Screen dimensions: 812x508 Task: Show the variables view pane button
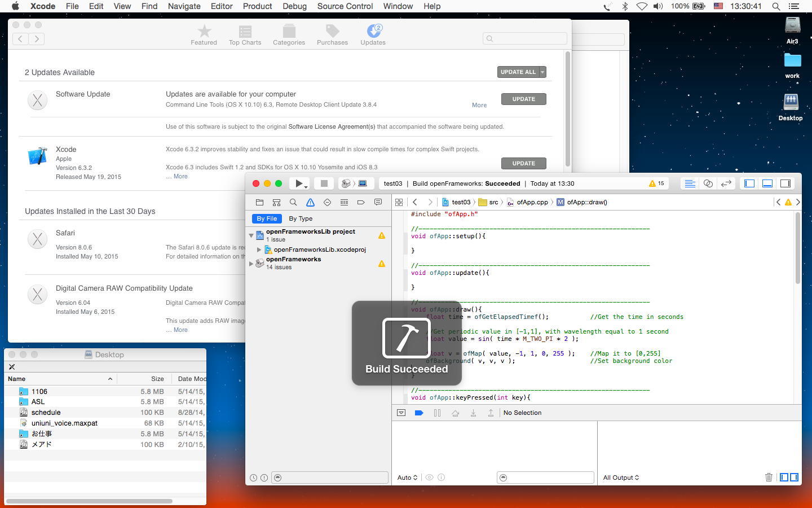[x=784, y=478]
